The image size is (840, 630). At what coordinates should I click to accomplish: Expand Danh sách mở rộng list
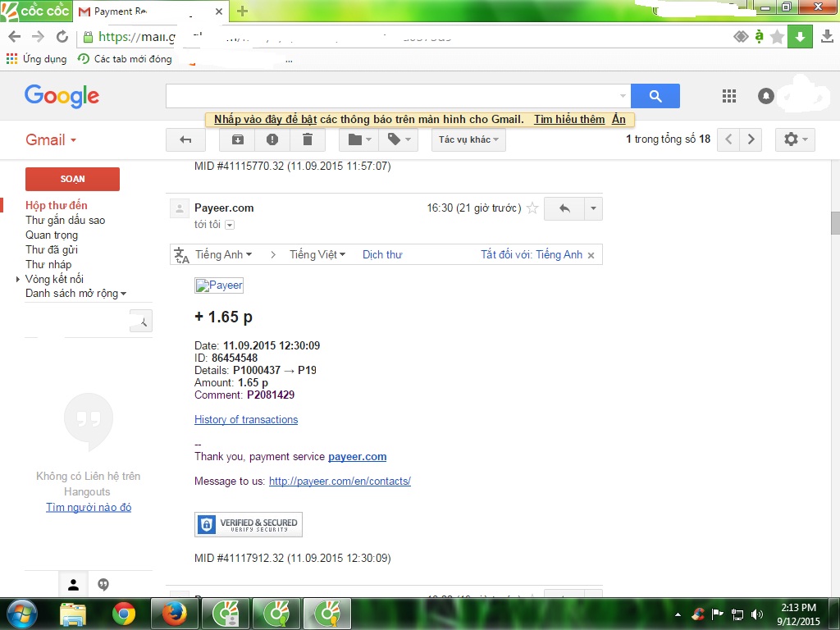click(x=75, y=294)
